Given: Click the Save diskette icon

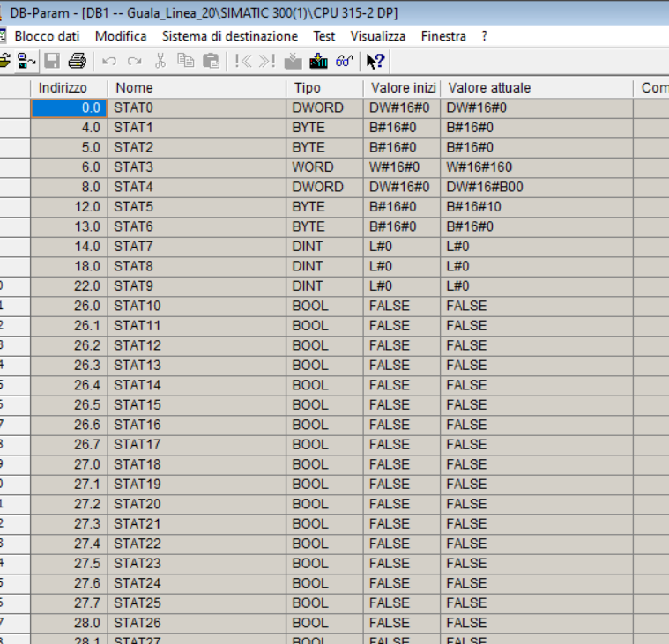Looking at the screenshot, I should click(x=52, y=61).
